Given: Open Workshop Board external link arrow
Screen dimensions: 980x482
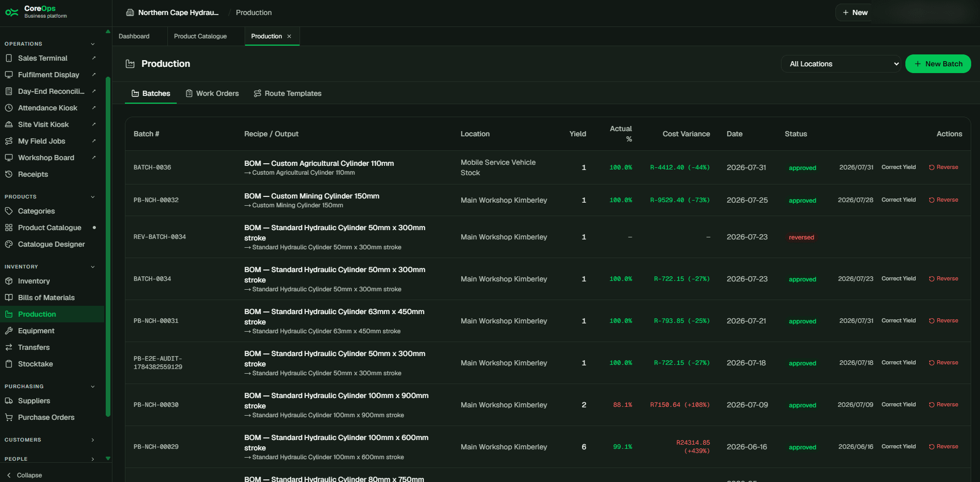Looking at the screenshot, I should (x=94, y=158).
